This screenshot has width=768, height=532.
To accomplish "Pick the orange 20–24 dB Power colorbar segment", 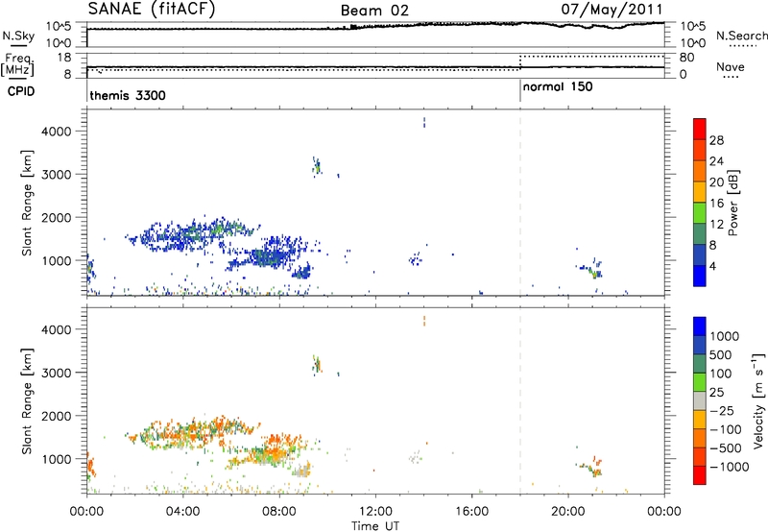I will coord(700,171).
